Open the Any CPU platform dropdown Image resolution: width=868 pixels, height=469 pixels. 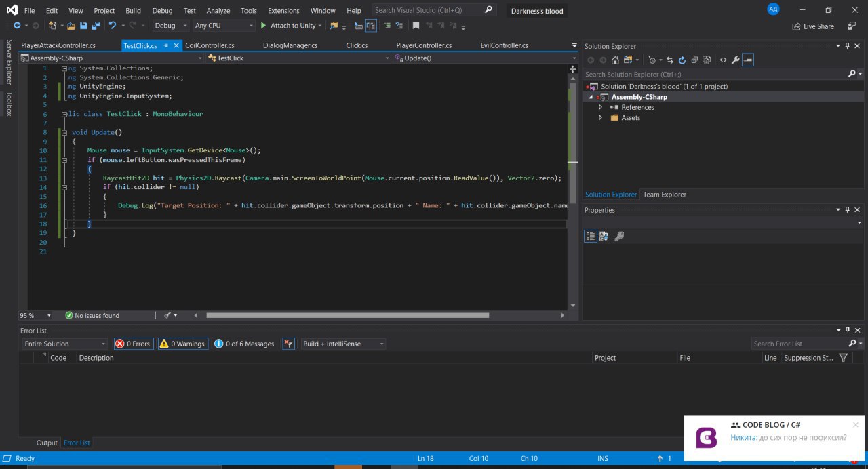coord(224,26)
